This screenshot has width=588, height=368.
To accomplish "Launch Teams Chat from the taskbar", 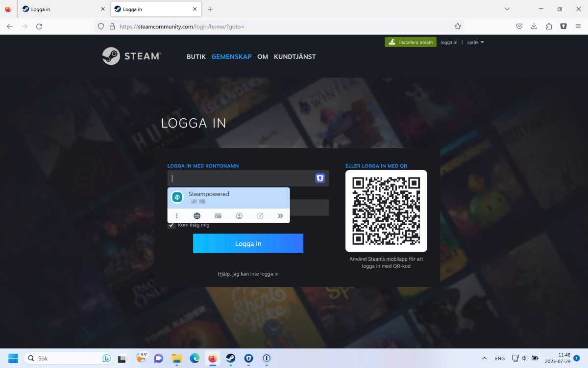I will tap(158, 358).
